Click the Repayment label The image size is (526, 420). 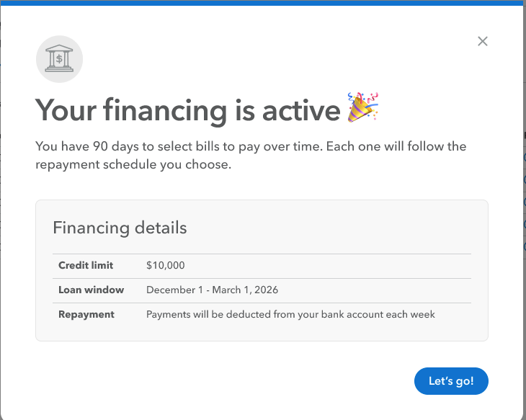click(86, 314)
